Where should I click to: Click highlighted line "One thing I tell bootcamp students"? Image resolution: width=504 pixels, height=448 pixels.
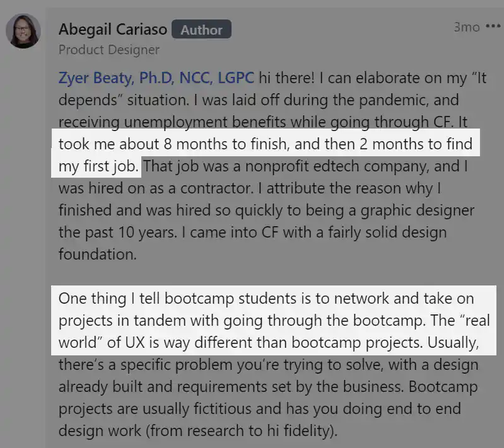[266, 298]
